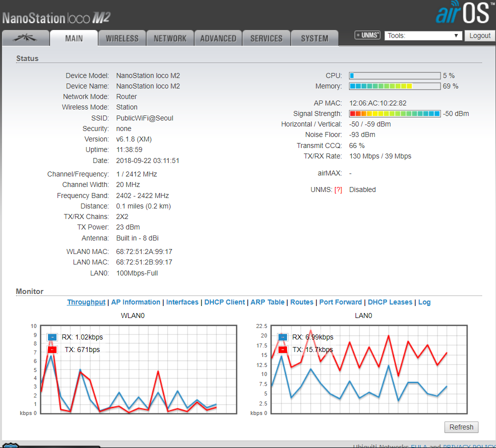The height and width of the screenshot is (448, 496).
Task: Open the Ubiquiti logo tab
Action: [25, 38]
